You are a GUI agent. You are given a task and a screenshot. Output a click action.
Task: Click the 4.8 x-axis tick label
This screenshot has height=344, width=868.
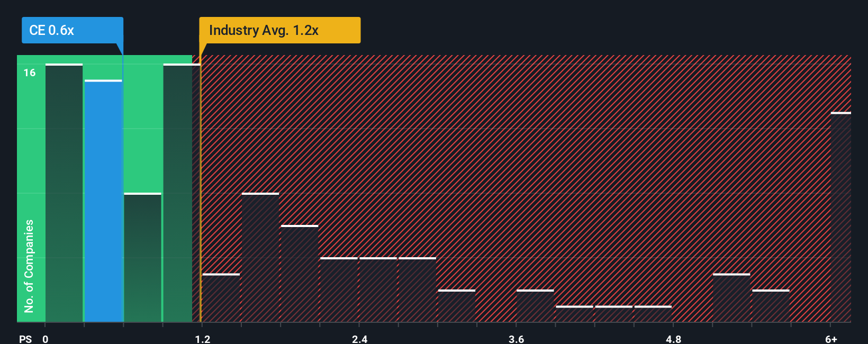[674, 339]
